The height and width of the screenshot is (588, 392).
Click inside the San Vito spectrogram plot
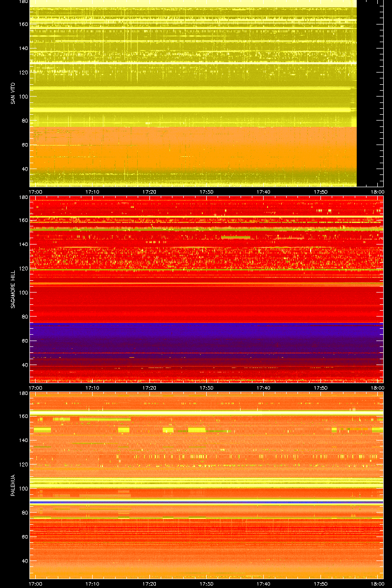click(x=206, y=93)
